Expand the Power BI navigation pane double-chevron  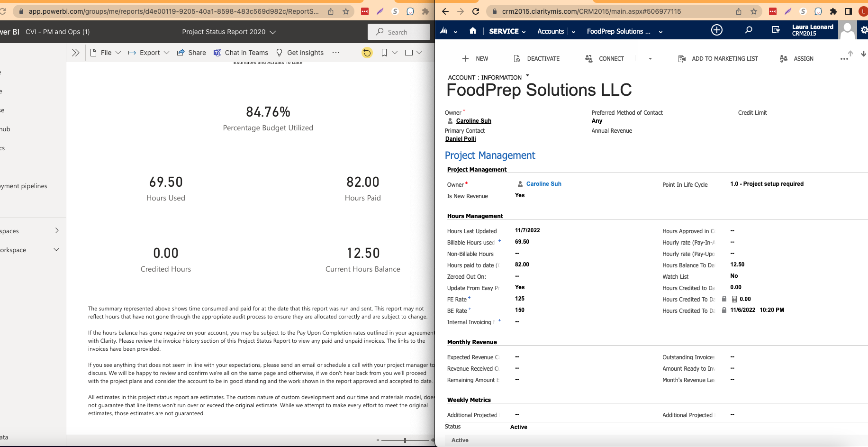pyautogui.click(x=75, y=53)
